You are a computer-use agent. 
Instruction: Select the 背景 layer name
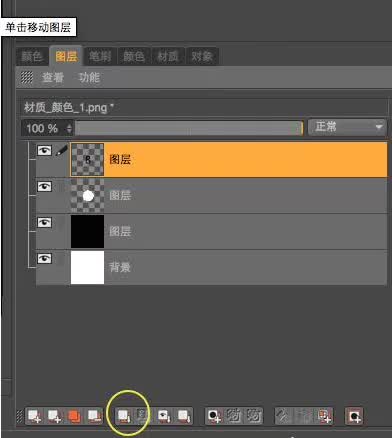coord(120,267)
